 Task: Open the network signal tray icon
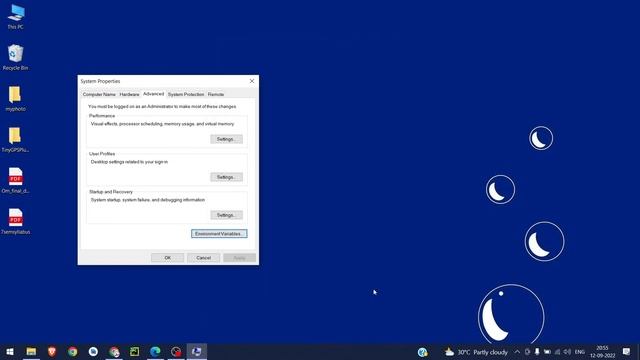pyautogui.click(x=557, y=352)
